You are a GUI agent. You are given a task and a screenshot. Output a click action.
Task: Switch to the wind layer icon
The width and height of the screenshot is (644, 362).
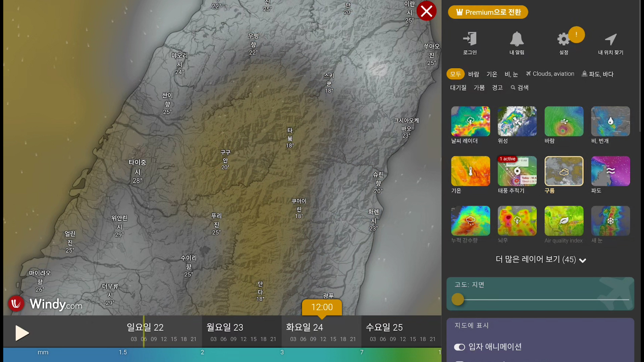[x=563, y=121]
